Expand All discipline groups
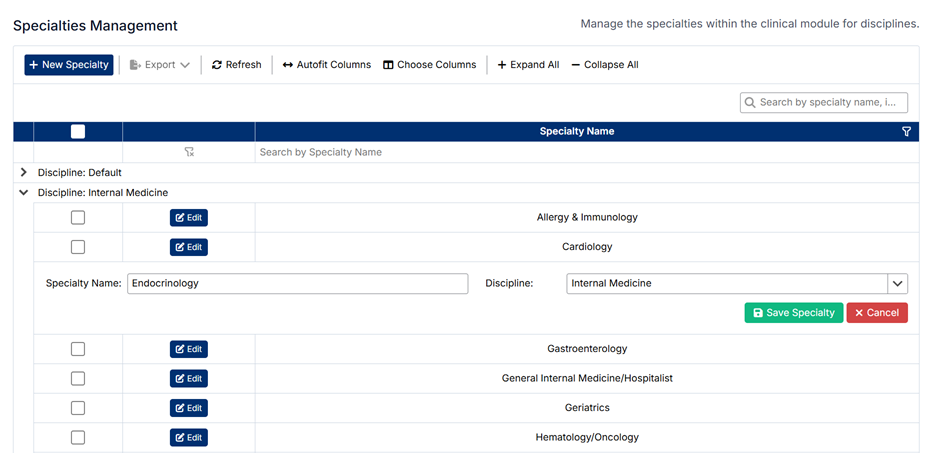Viewport: 932px width, 453px height. coord(528,65)
